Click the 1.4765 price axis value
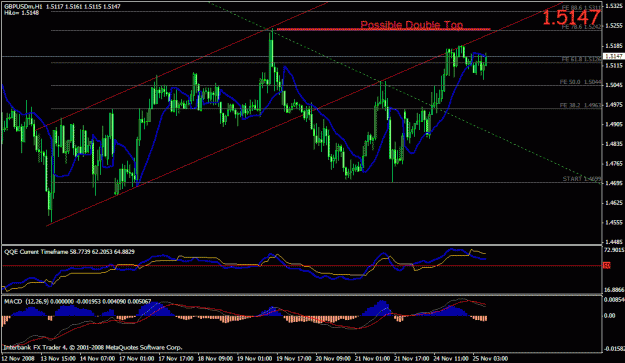The width and height of the screenshot is (625, 363). coord(613,164)
